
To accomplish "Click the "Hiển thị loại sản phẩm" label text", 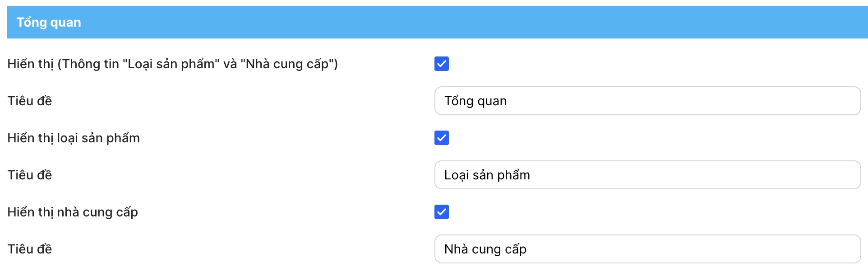I will (74, 138).
